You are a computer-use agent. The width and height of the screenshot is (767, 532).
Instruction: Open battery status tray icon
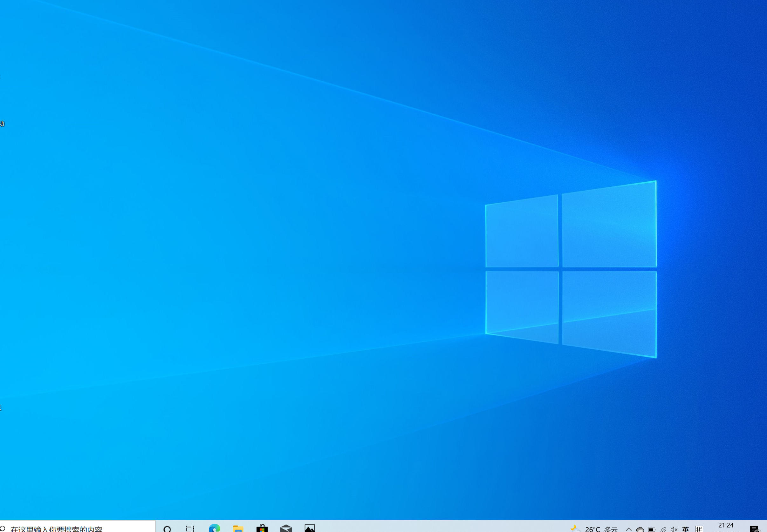[x=652, y=529]
